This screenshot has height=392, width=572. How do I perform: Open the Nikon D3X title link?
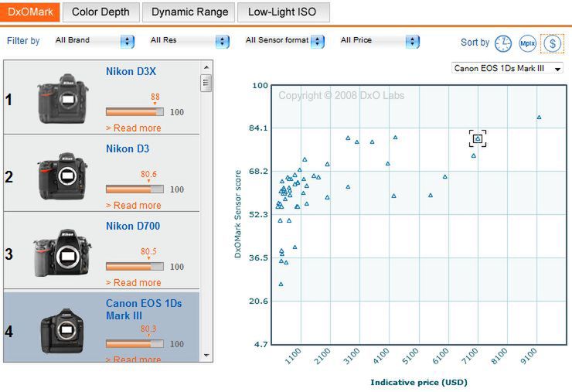pos(131,72)
